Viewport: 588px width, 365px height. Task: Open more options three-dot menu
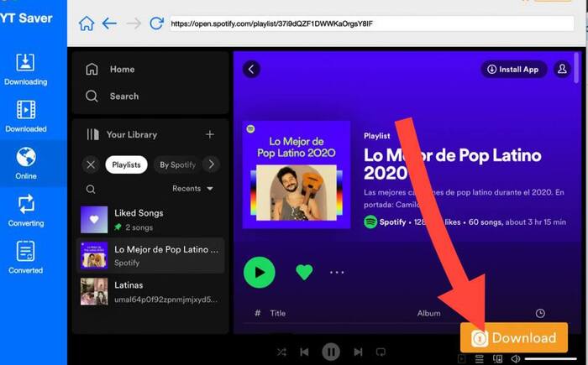(x=337, y=273)
